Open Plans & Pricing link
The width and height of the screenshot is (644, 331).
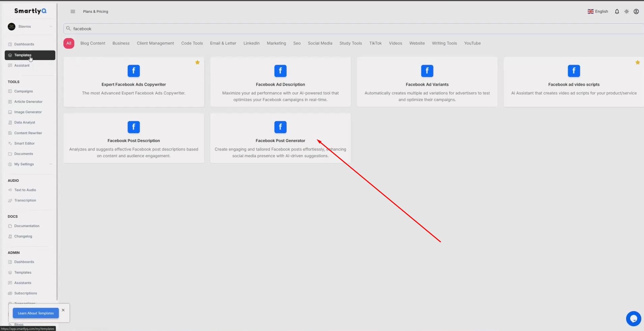(x=95, y=11)
